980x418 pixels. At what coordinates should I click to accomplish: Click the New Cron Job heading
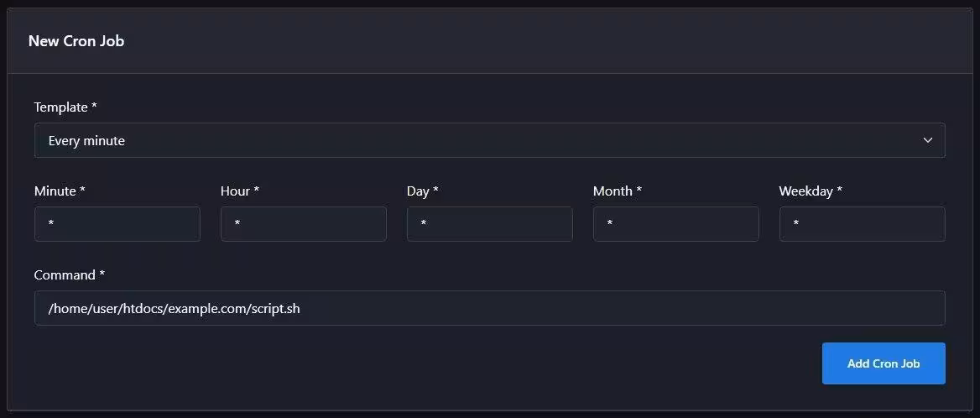coord(76,40)
